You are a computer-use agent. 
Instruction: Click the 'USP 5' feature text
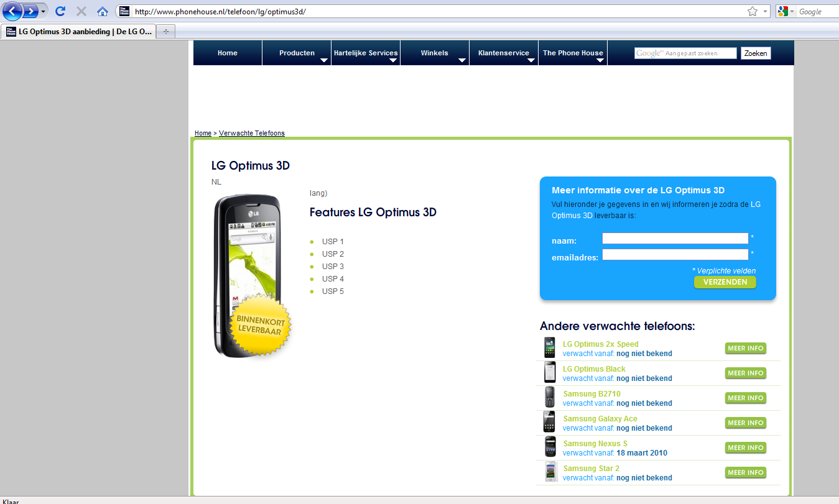point(333,291)
